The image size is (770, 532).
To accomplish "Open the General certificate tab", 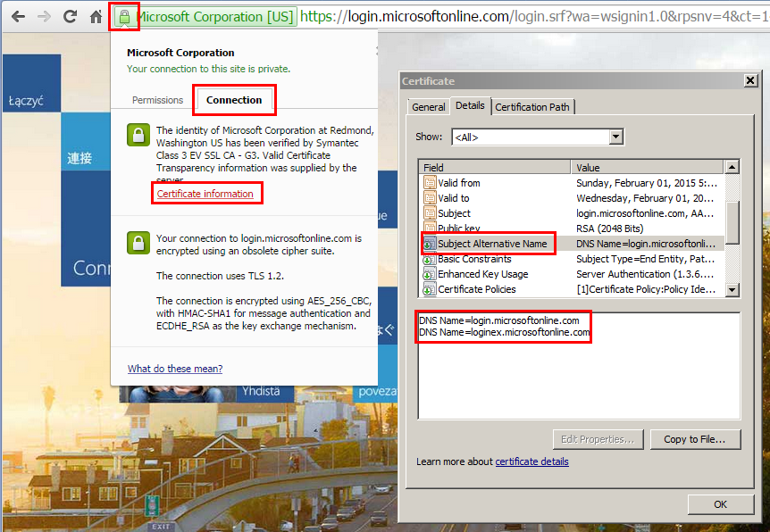I will [x=428, y=107].
